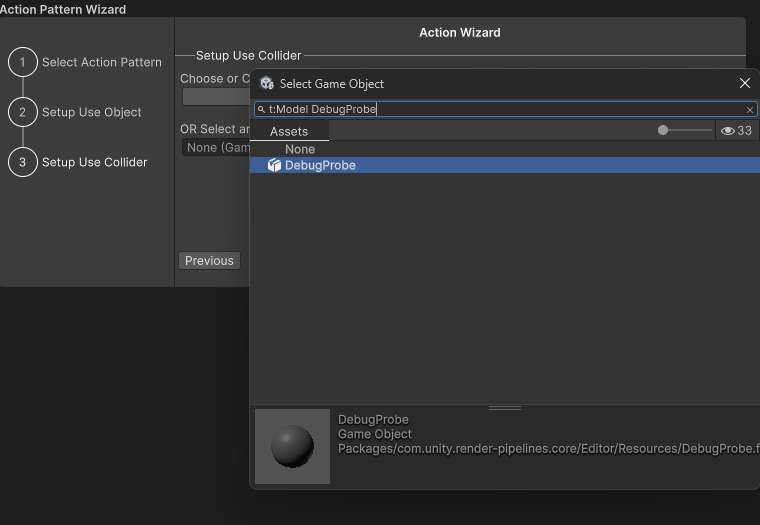Click the DebugProbe sphere preview thumbnail
Viewport: 760px width, 525px height.
tap(292, 446)
